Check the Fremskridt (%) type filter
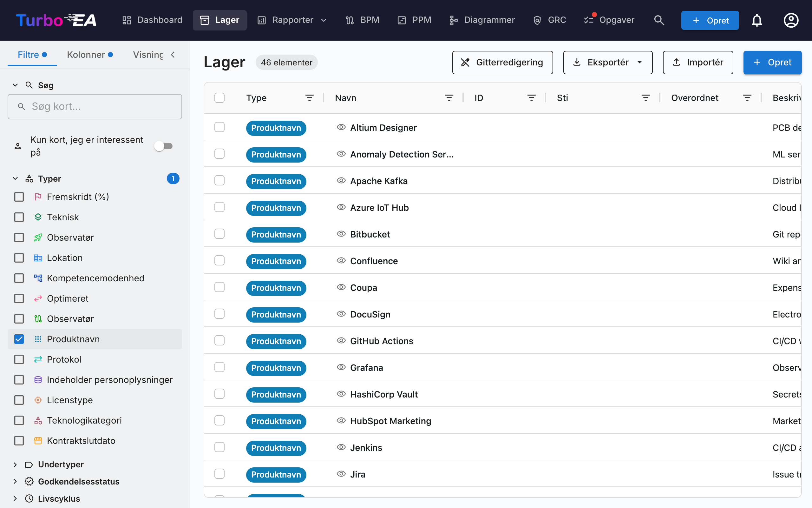 pos(19,197)
